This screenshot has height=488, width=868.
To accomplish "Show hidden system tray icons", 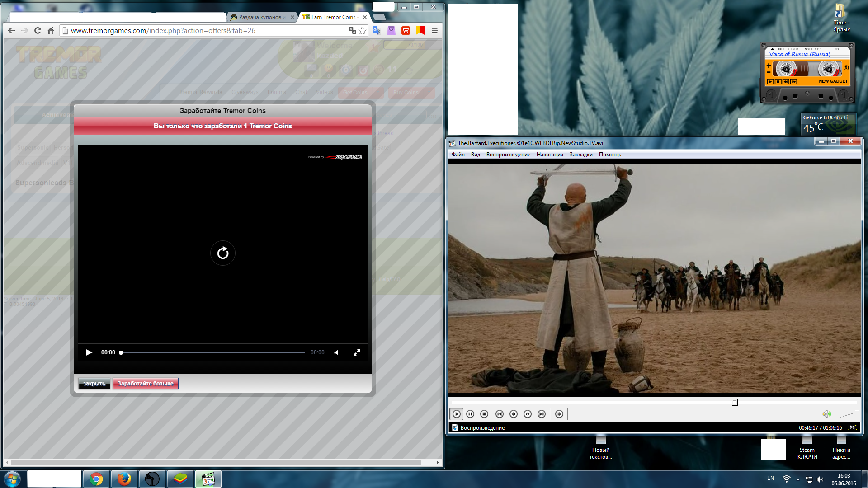I will pyautogui.click(x=798, y=479).
